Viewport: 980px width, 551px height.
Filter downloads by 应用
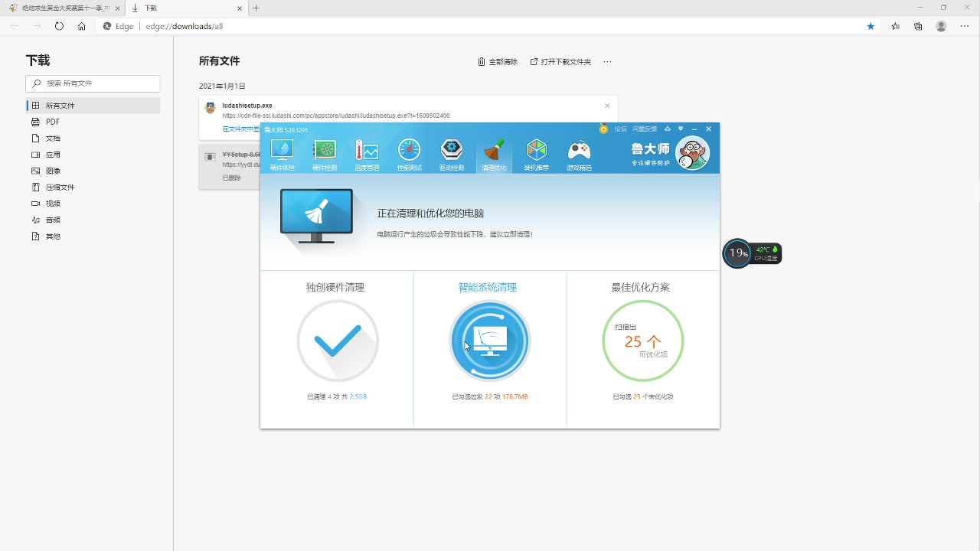coord(93,155)
